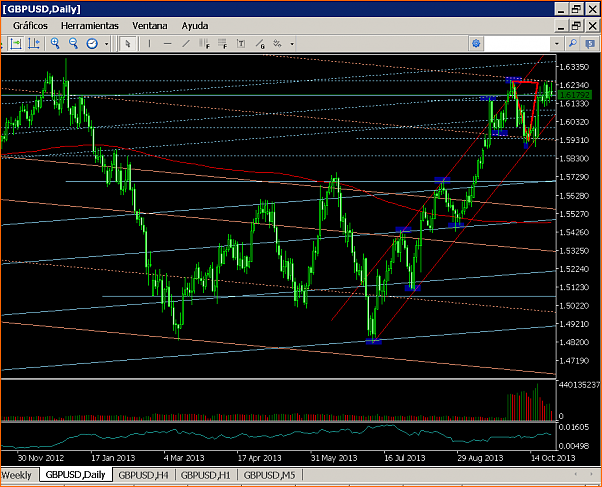Viewport: 602px width, 487px height.
Task: Click the 1.50220 price scale label
Action: 574,306
